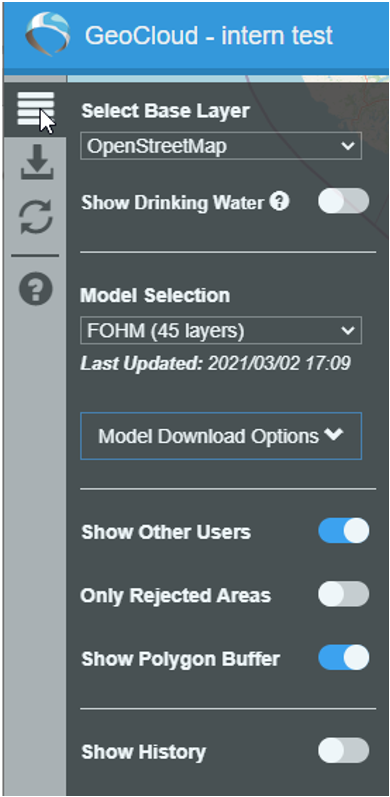Click the GeoCloud - intern test title
Viewport: 390px width, 797px height.
pyautogui.click(x=209, y=36)
